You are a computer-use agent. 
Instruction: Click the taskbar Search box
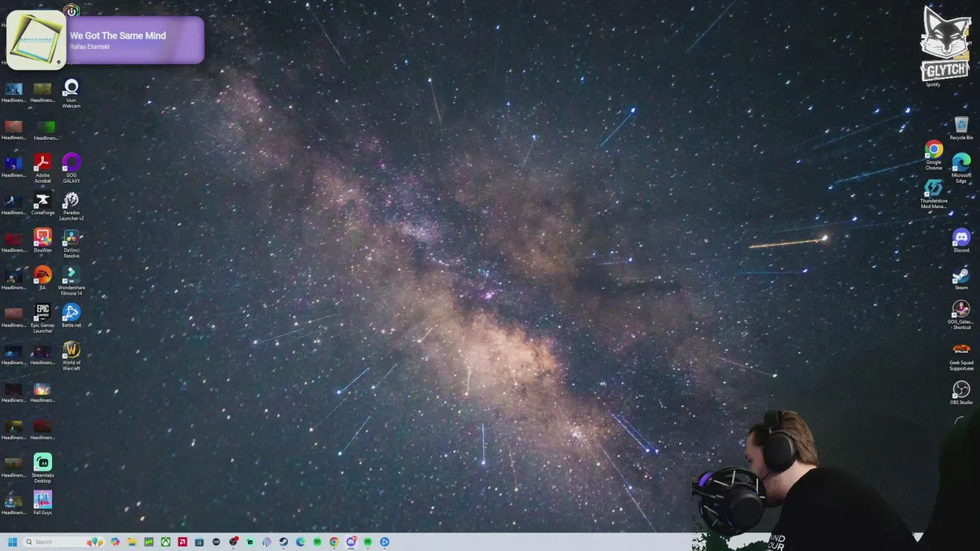pos(63,542)
